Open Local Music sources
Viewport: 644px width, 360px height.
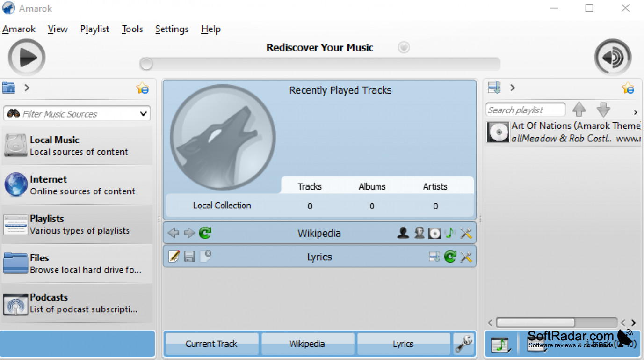click(77, 146)
